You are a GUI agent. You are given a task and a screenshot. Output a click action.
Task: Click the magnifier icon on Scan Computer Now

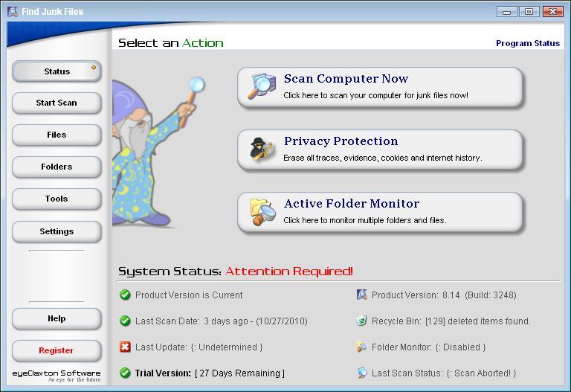[x=262, y=86]
